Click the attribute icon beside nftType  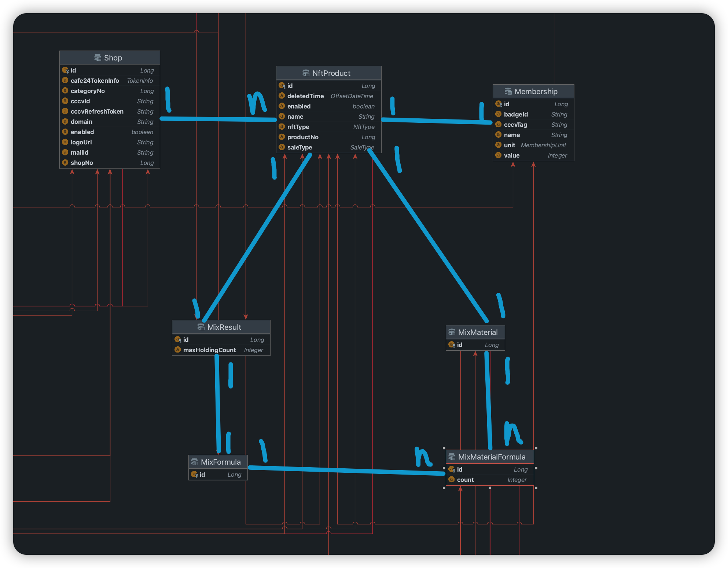click(282, 126)
